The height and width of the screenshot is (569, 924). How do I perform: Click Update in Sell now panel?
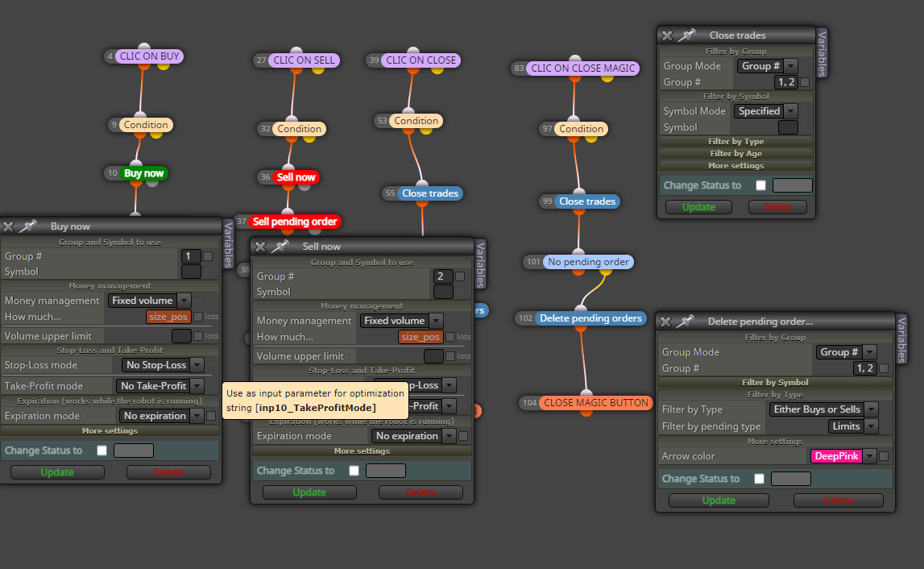[309, 492]
